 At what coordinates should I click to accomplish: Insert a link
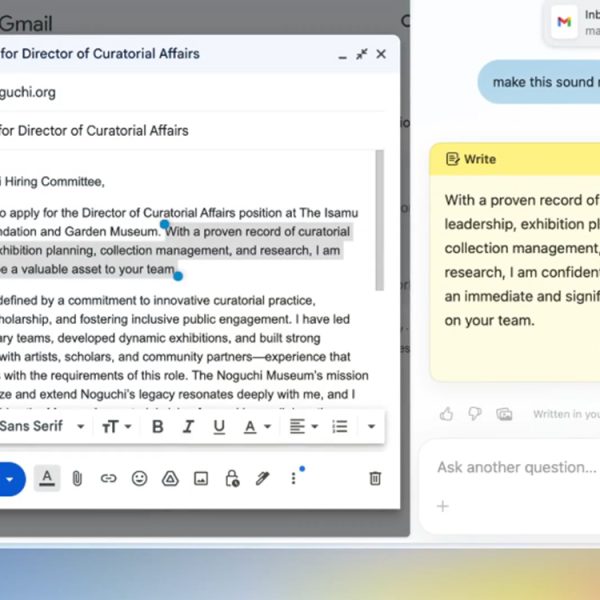pyautogui.click(x=108, y=478)
